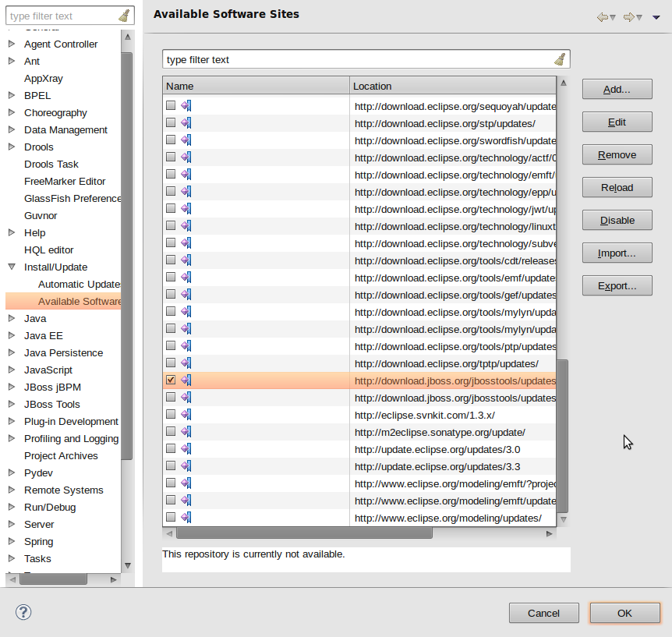The width and height of the screenshot is (672, 637).
Task: Open the view menu dropdown triangle
Action: coord(656,18)
